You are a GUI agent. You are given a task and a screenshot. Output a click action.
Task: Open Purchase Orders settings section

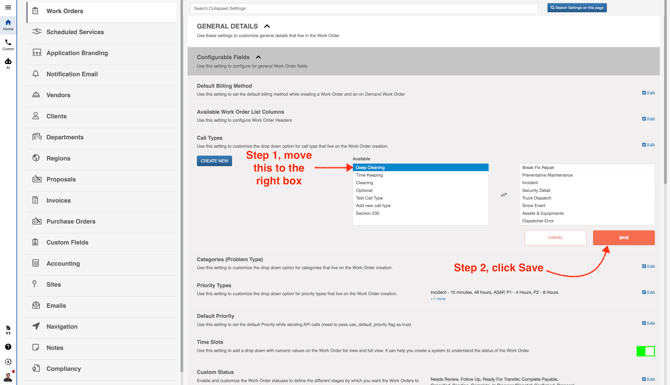pos(101,221)
